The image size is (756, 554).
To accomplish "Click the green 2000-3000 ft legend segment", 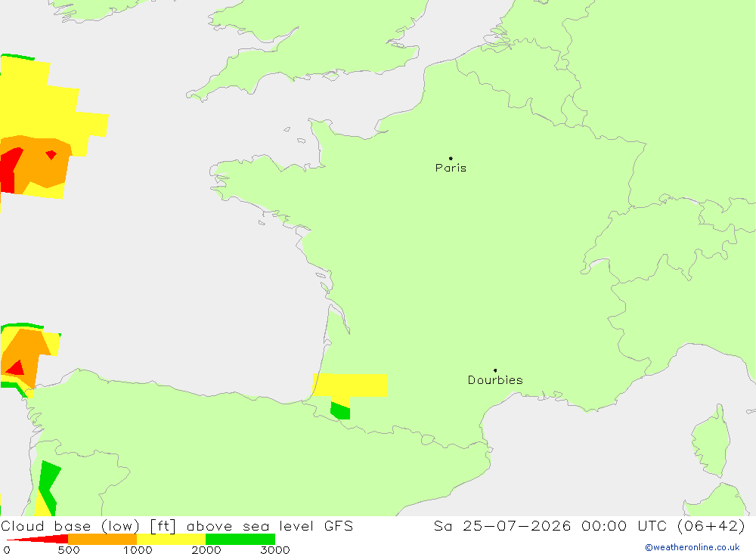I will [x=240, y=539].
